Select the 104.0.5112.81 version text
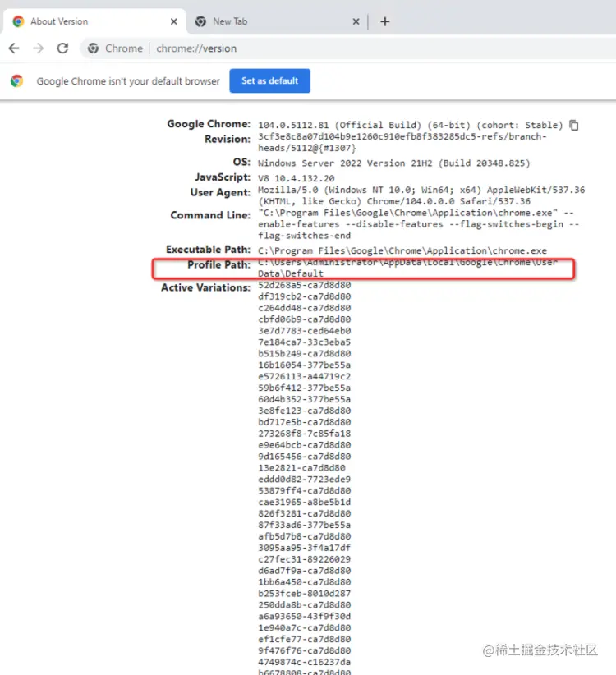The width and height of the screenshot is (616, 675). [x=293, y=126]
